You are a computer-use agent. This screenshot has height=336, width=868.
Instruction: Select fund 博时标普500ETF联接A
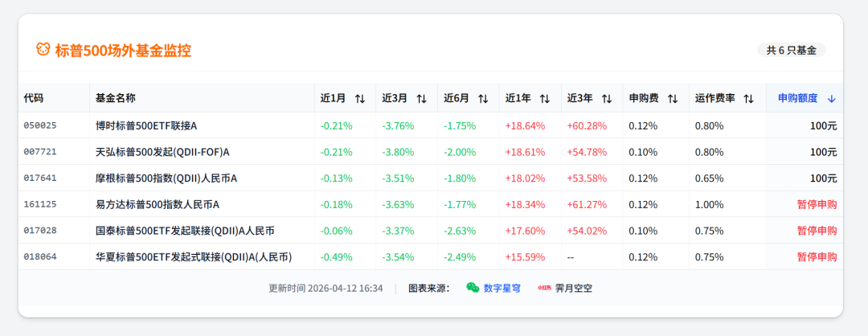[146, 125]
